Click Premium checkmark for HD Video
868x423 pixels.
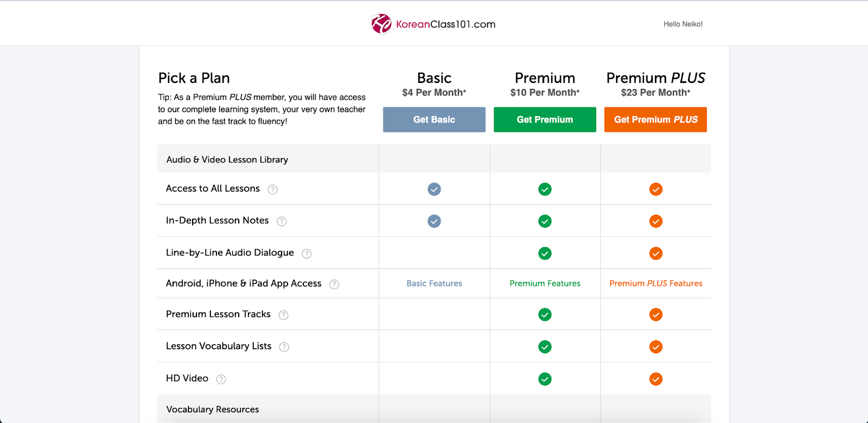[545, 379]
